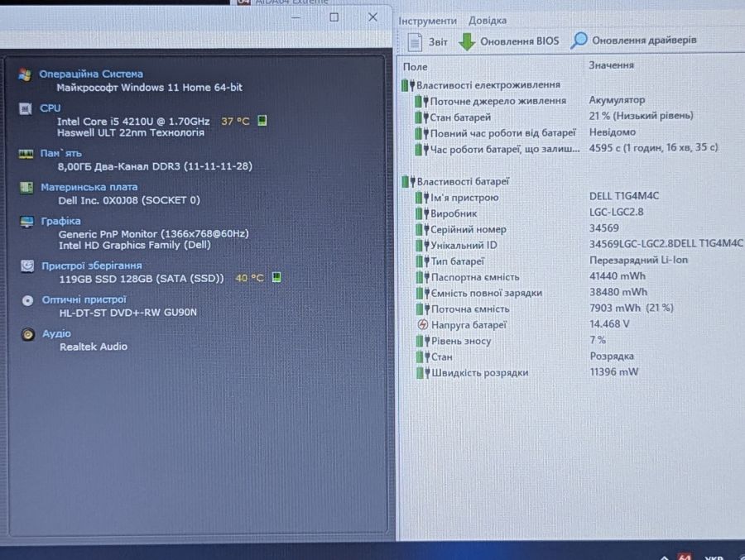Open the CPU section link
Viewport: 745px width, 560px height.
50,108
